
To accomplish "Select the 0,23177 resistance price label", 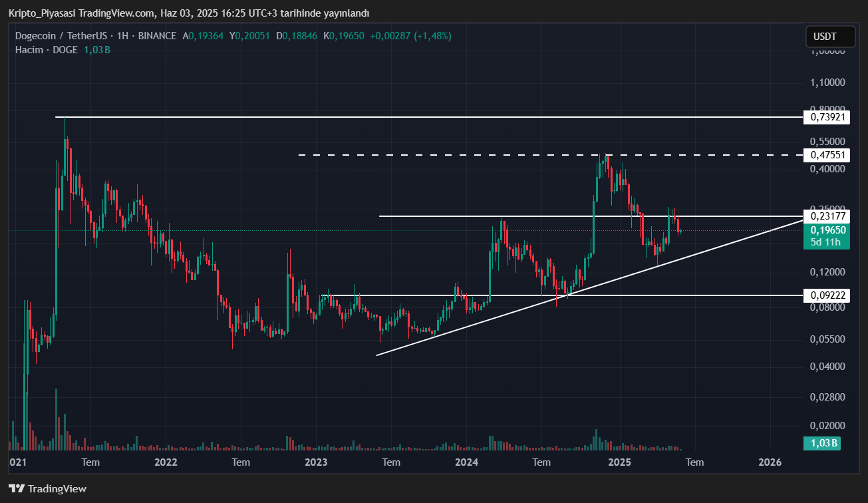I will click(827, 216).
